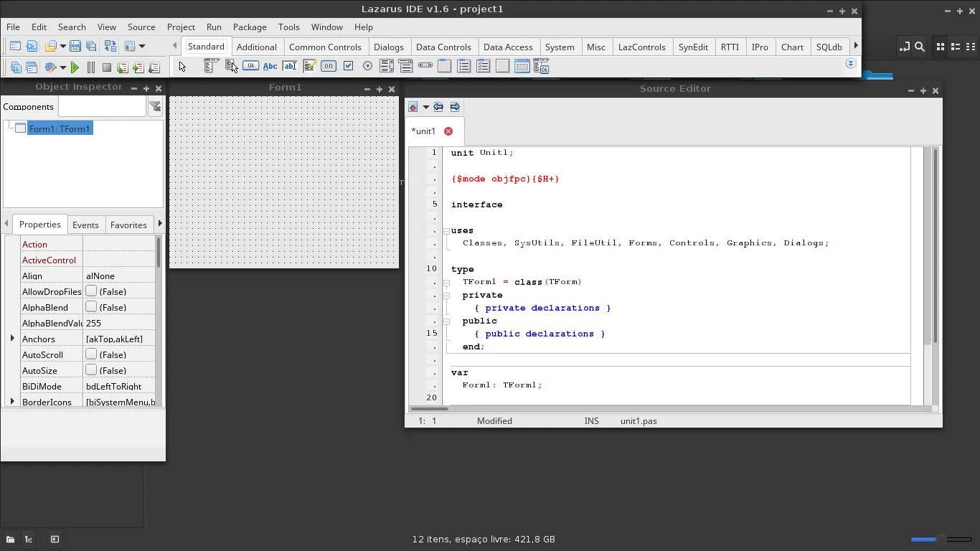Open the Events tab in Object Inspector
Screen dimensions: 980x551
(x=85, y=225)
